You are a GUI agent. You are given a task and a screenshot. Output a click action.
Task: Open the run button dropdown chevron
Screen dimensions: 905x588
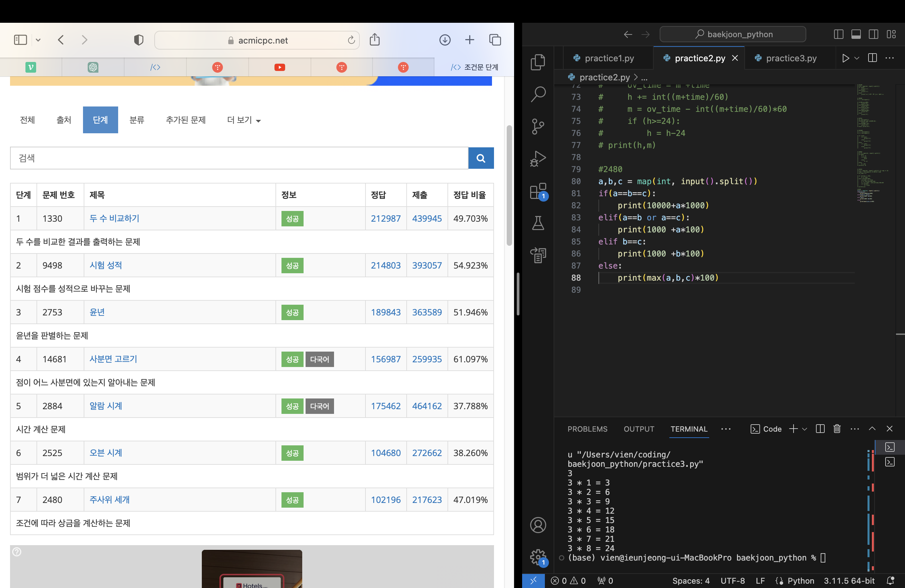[x=857, y=58]
